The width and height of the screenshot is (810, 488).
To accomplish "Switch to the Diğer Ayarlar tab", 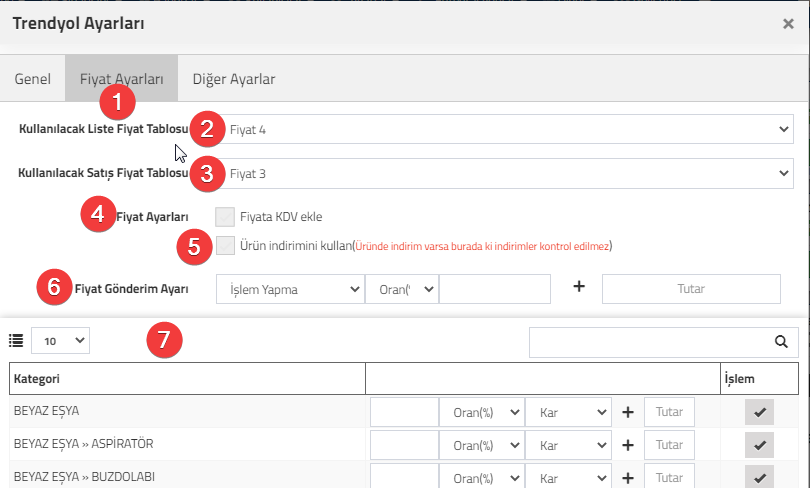I will pyautogui.click(x=234, y=79).
